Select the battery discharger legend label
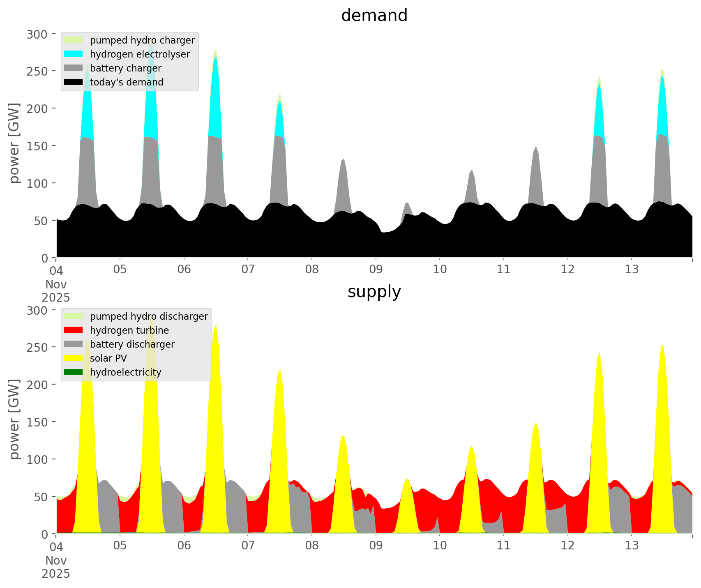701x588 pixels. tap(132, 344)
